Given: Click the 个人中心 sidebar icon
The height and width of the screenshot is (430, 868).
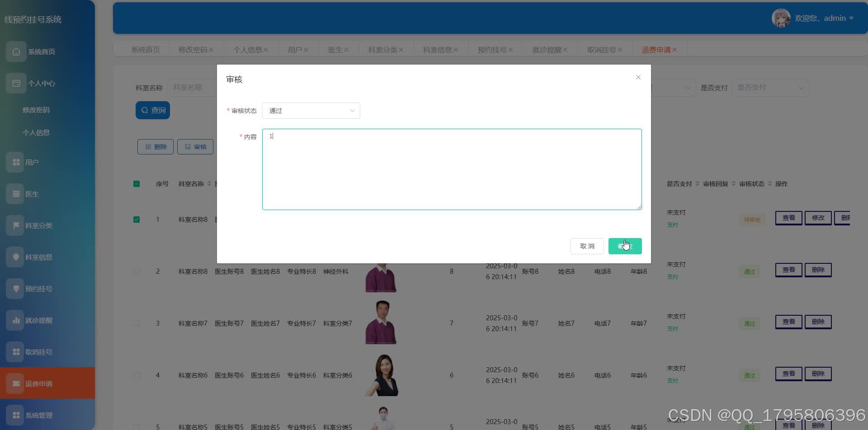Looking at the screenshot, I should pos(16,83).
